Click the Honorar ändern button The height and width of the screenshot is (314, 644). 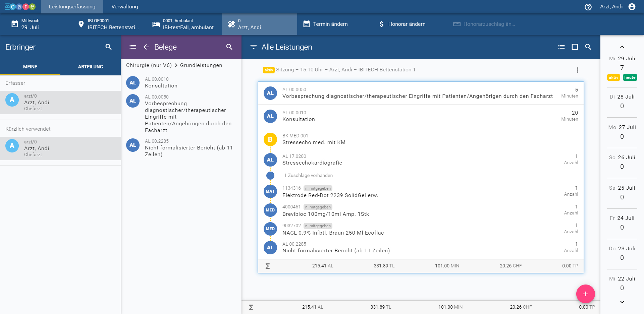click(402, 24)
